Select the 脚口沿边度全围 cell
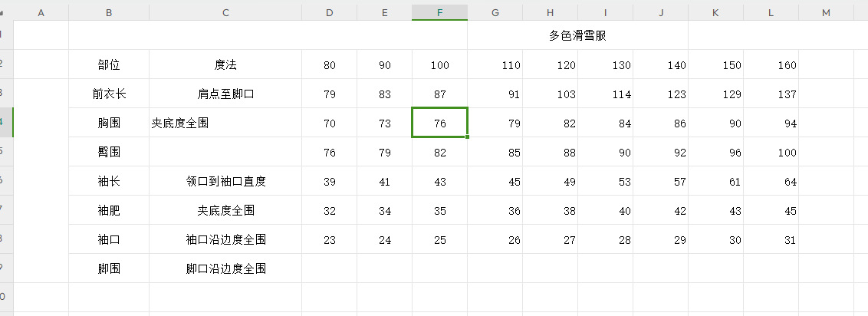The height and width of the screenshot is (316, 868). pos(225,269)
